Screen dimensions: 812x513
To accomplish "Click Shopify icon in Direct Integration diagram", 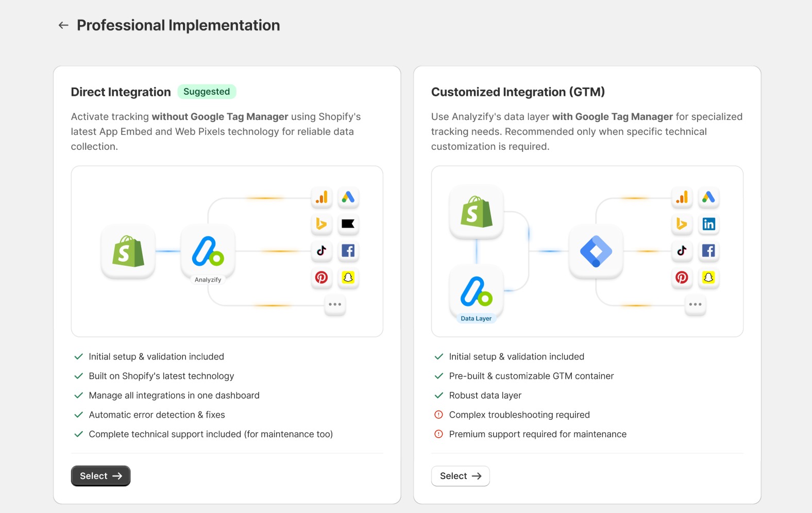I will 128,251.
